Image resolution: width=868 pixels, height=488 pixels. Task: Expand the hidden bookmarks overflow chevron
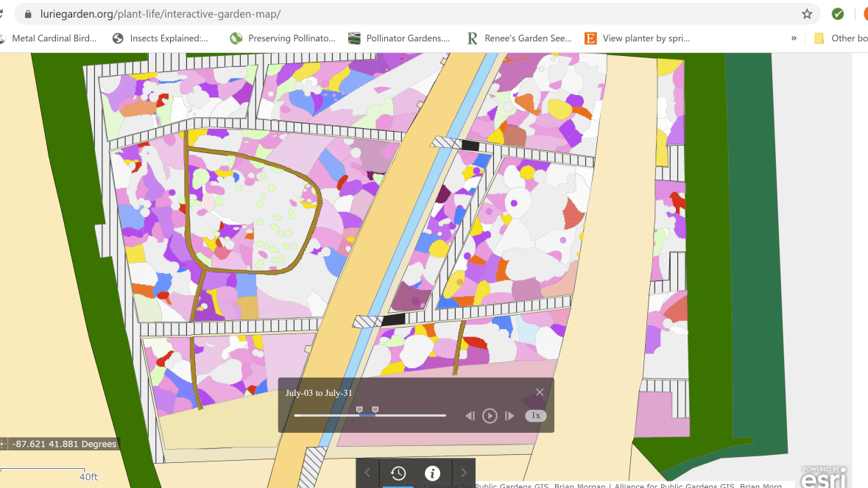click(x=794, y=38)
